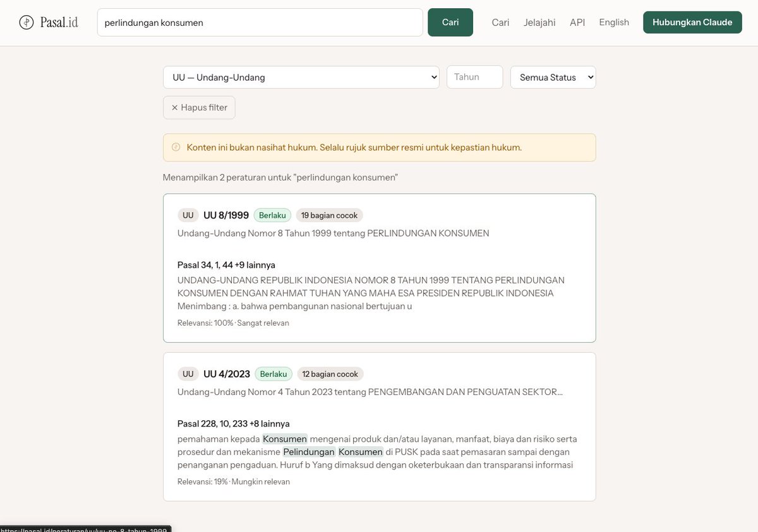
Task: Click the Menampilkan 2 peraturan result count text
Action: 280,177
